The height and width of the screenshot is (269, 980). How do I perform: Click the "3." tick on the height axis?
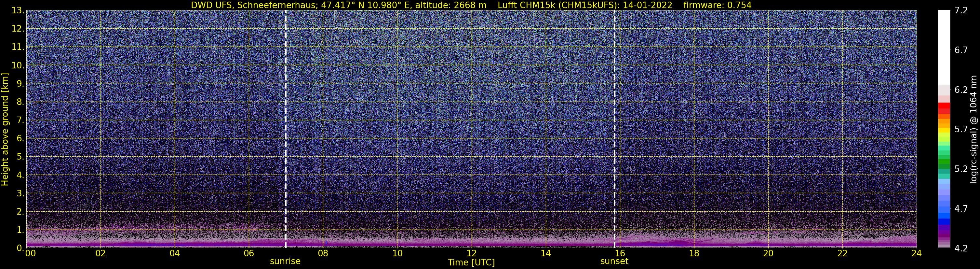(x=20, y=193)
